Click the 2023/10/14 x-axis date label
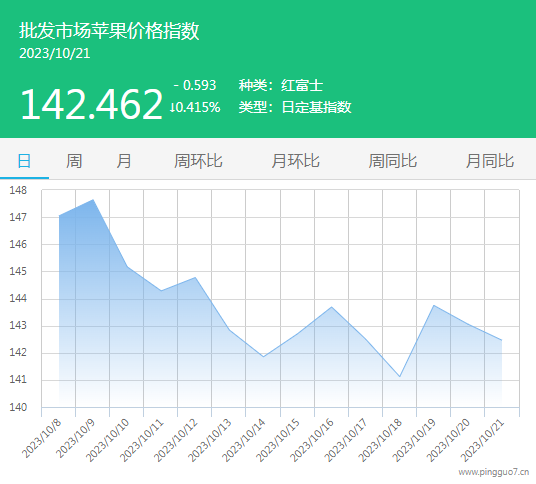This screenshot has height=484, width=536. (244, 440)
